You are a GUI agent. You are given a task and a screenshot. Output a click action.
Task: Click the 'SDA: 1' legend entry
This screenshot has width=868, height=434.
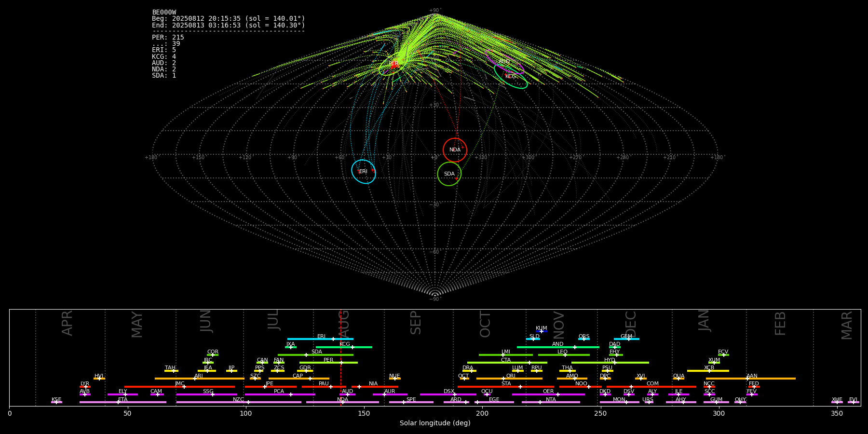pyautogui.click(x=164, y=75)
